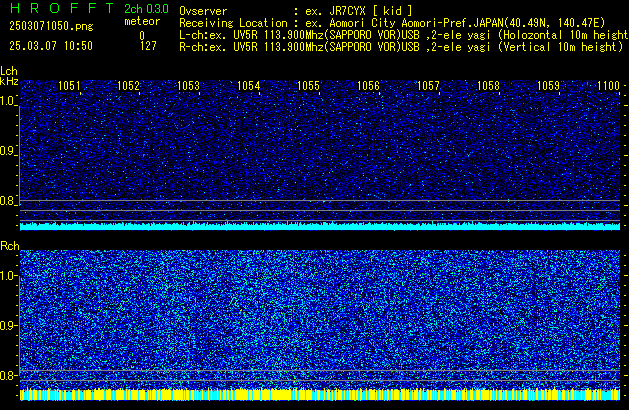Select the L-ch UV5R Holozontal yagi line
Image resolution: width=629 pixels, height=410 pixels.
pyautogui.click(x=404, y=35)
